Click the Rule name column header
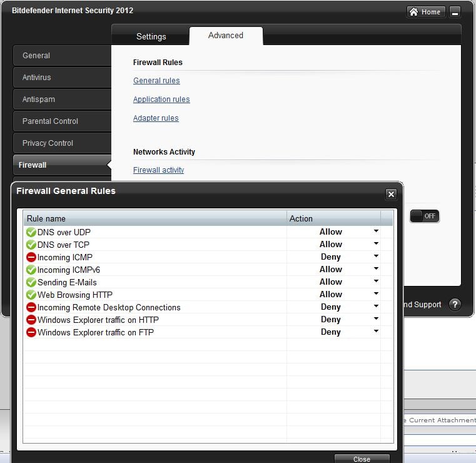This screenshot has height=463, width=476. (155, 218)
